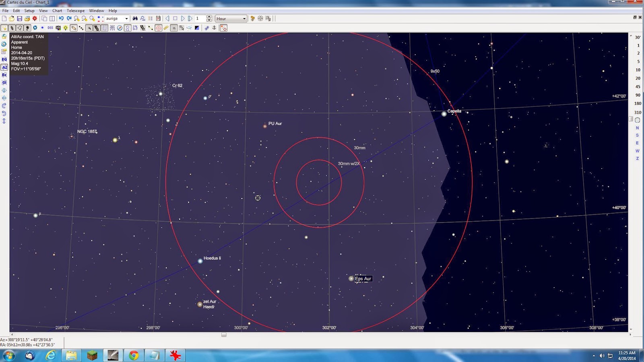Open the Window menu

(96, 10)
